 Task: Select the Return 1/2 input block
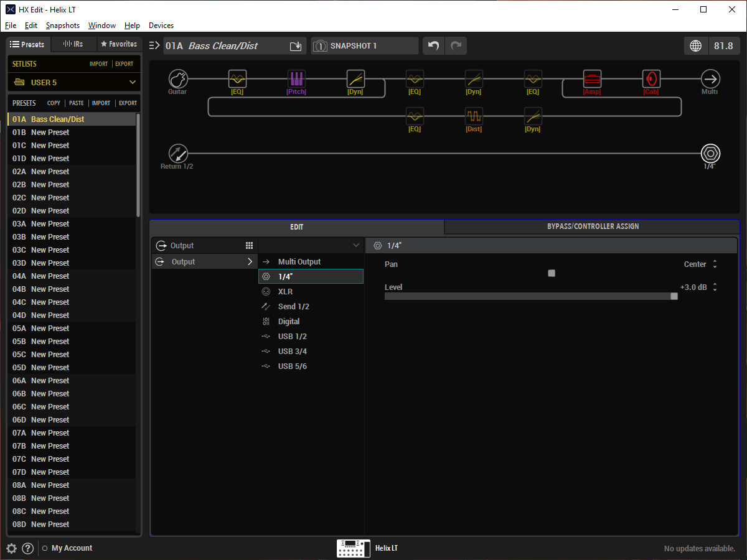[x=178, y=153]
